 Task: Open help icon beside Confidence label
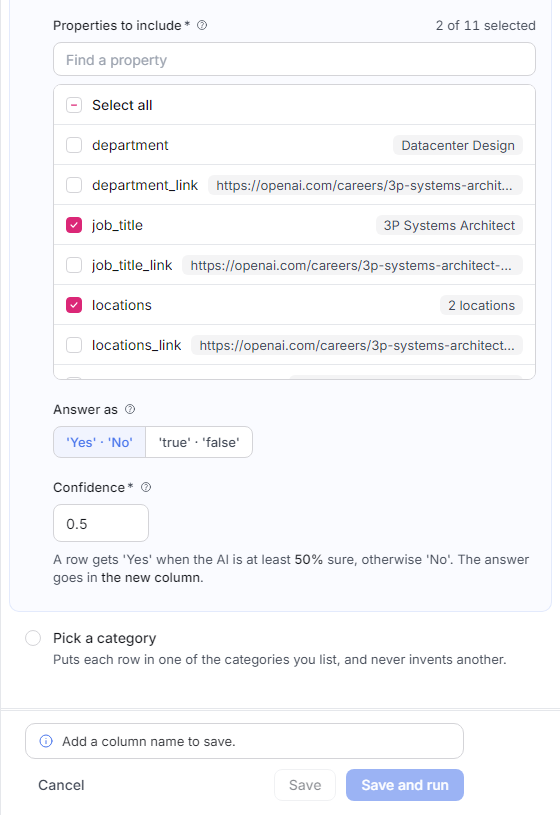tap(146, 487)
